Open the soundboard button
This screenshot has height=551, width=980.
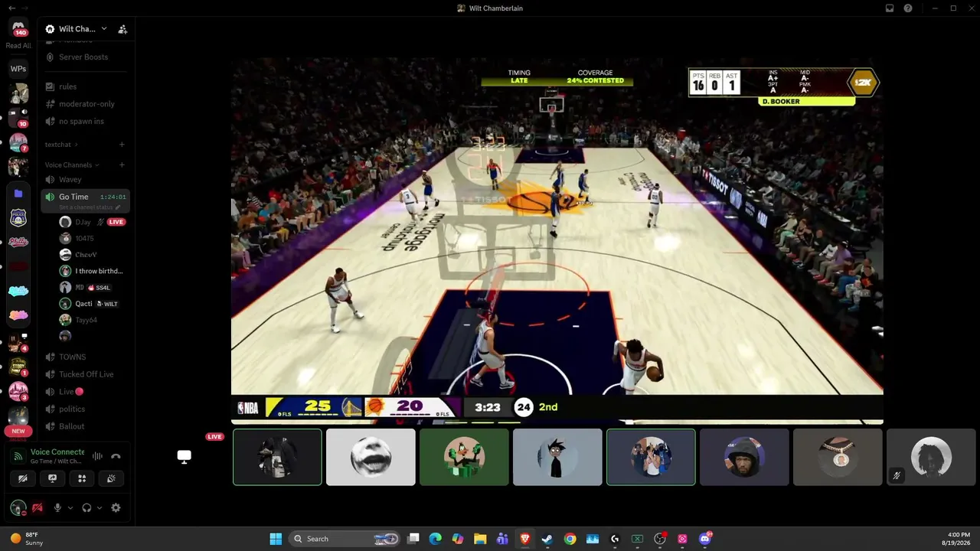point(111,478)
